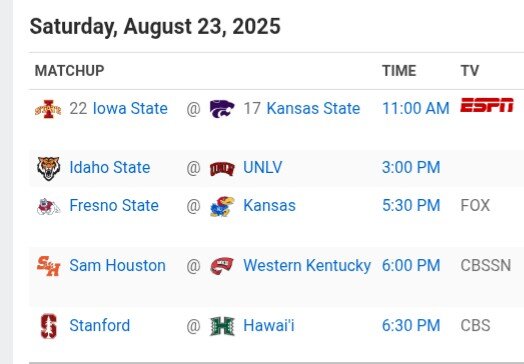Viewport: 524px width, 364px height.
Task: Click the Iowa State Cyclones logo
Action: (48, 109)
